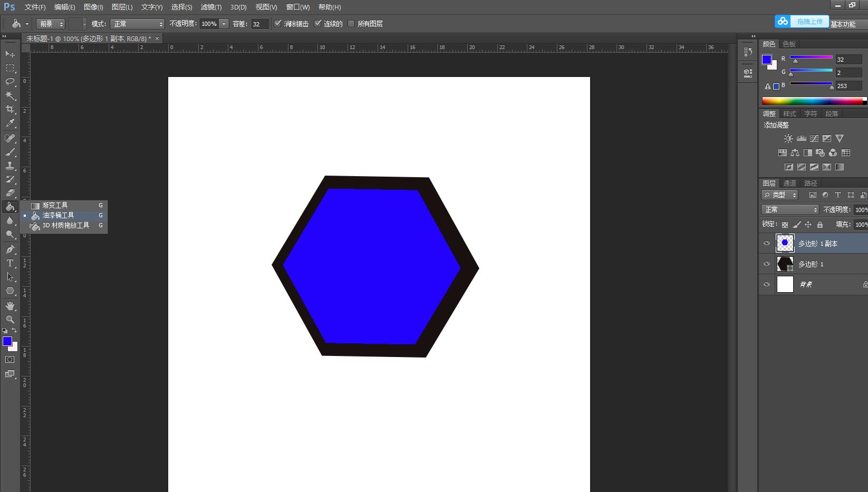Click the foreground color swatch in Color panel
The image size is (868, 492).
767,60
